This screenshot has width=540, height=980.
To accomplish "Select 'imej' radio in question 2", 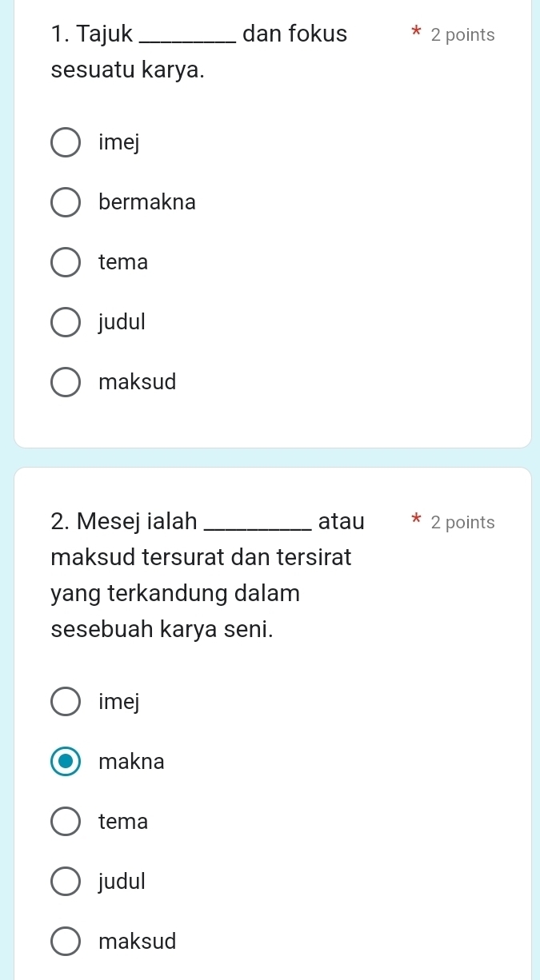I will coord(66,702).
